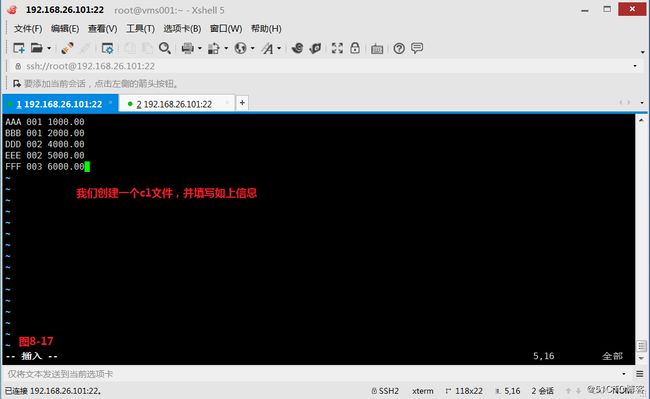Image resolution: width=650 pixels, height=399 pixels.
Task: Click the speech bubble feedback icon
Action: [417, 48]
